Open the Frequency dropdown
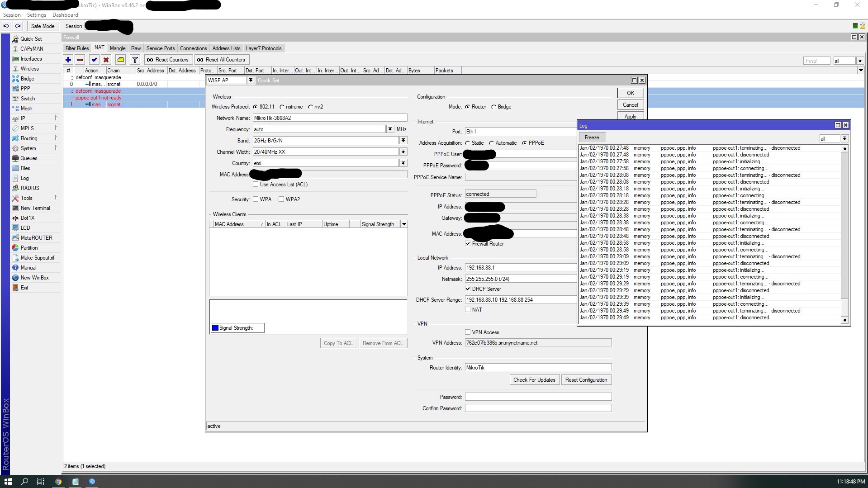 [x=390, y=129]
